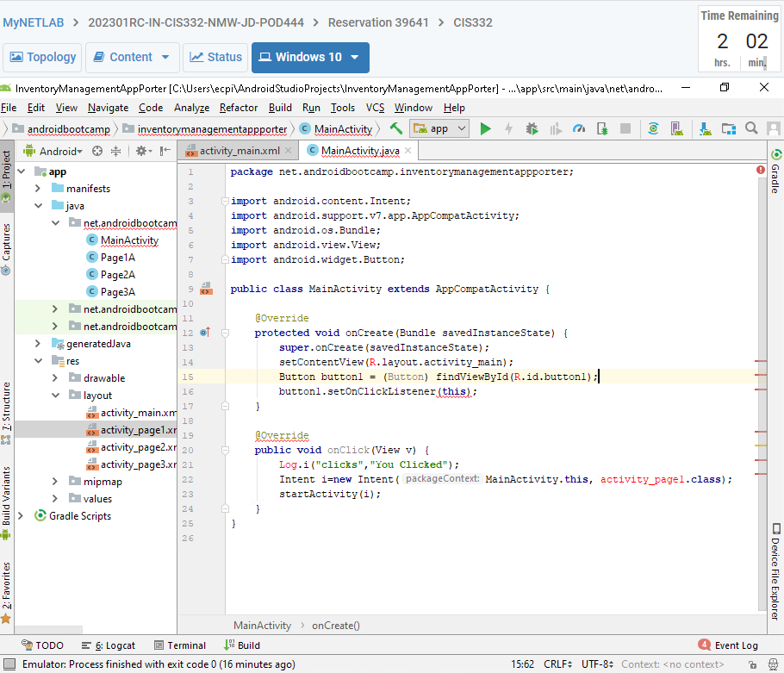The width and height of the screenshot is (784, 673).
Task: Click the Make Project hammer icon
Action: [396, 128]
